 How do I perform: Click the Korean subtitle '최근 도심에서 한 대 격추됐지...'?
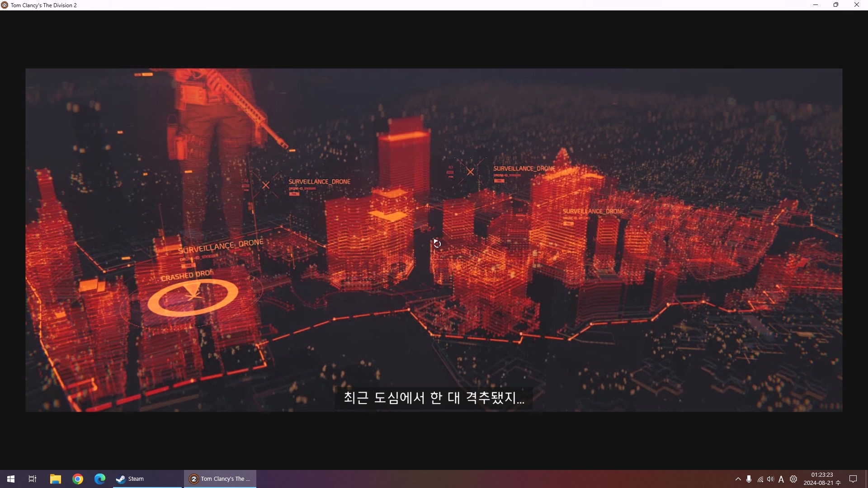click(434, 398)
